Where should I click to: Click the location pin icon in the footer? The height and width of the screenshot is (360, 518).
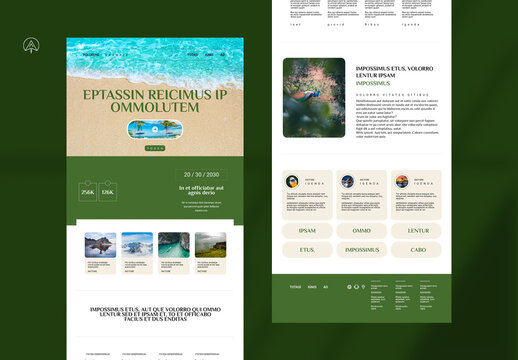tap(363, 287)
